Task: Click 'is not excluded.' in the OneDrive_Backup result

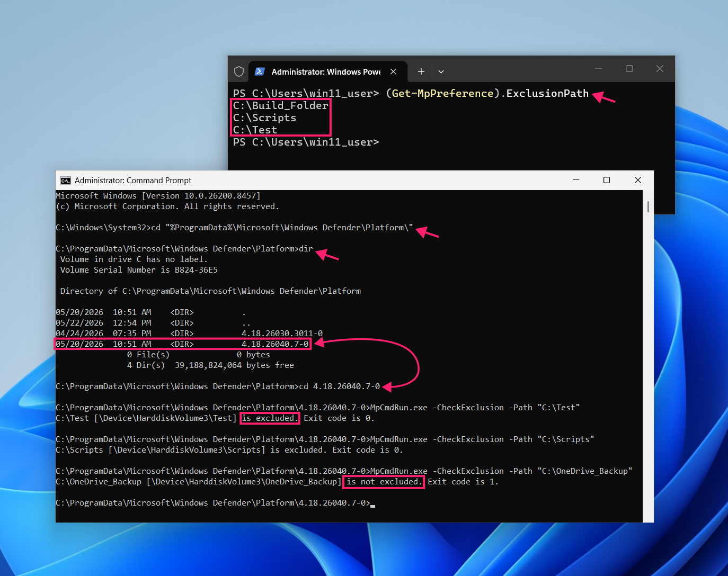Action: click(385, 482)
